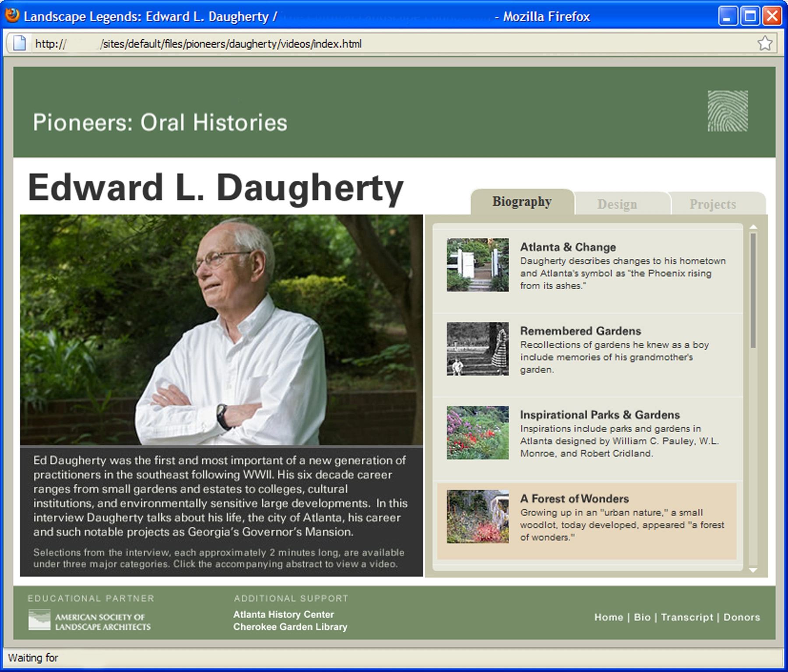
Task: Switch to the Design tab
Action: click(x=617, y=204)
